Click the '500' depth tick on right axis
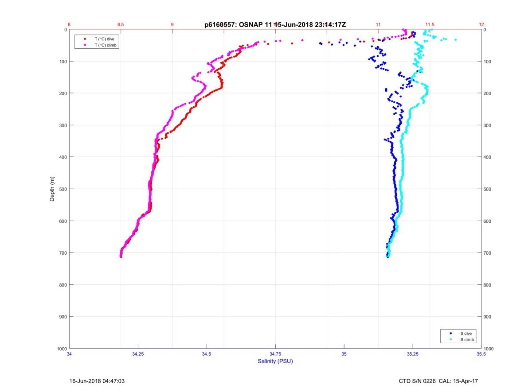532x392 pixels. [488, 189]
